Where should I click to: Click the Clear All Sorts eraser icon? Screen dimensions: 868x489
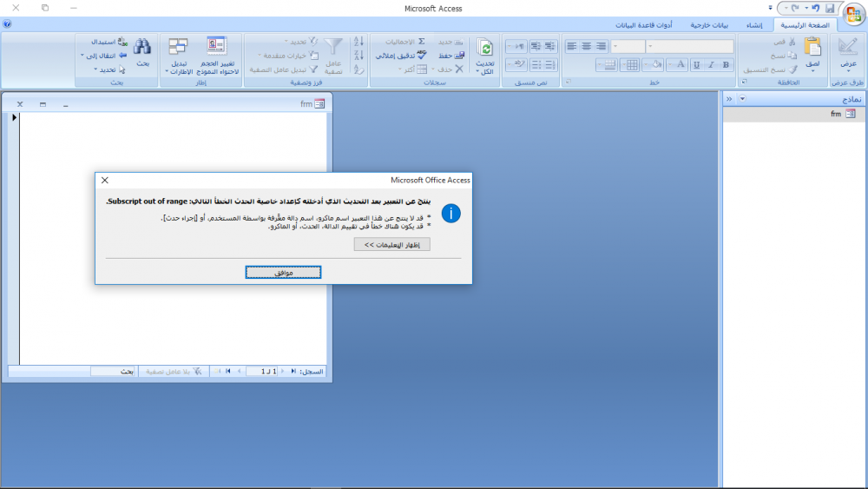click(x=358, y=69)
